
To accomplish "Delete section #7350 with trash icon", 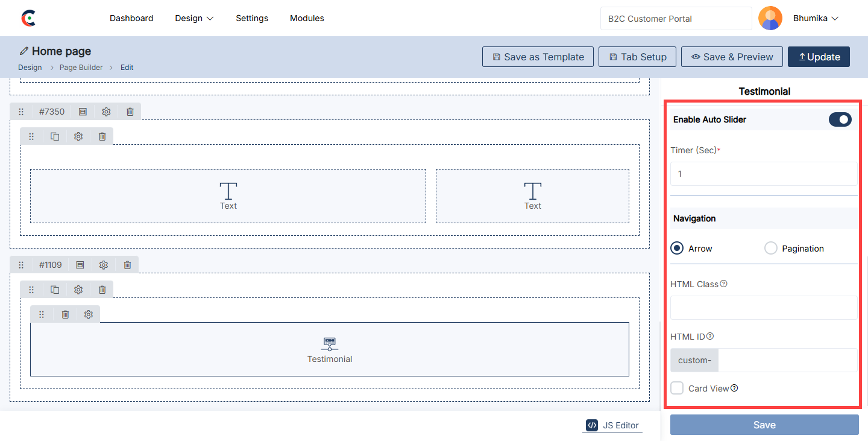I will pos(130,112).
